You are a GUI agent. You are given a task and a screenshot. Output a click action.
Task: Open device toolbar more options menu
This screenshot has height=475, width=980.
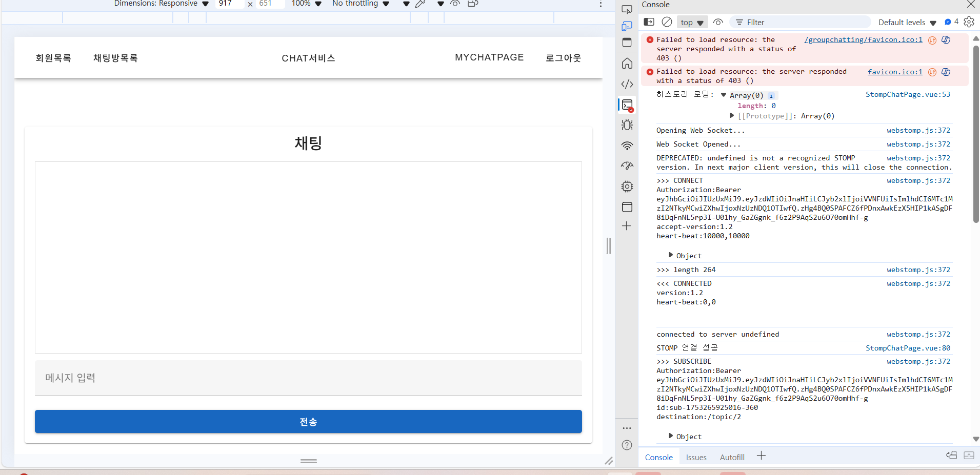601,4
